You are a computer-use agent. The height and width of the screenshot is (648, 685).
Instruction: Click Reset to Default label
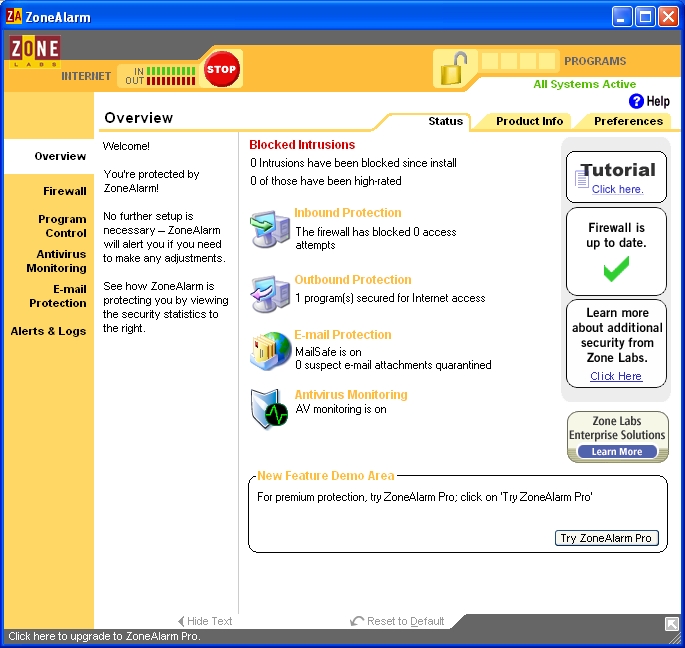pyautogui.click(x=405, y=621)
